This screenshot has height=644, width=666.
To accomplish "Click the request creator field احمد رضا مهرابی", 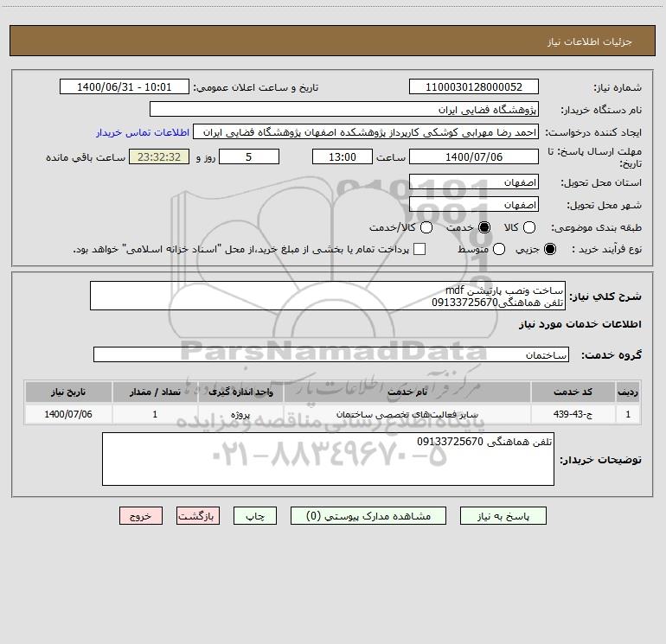I will pyautogui.click(x=366, y=132).
